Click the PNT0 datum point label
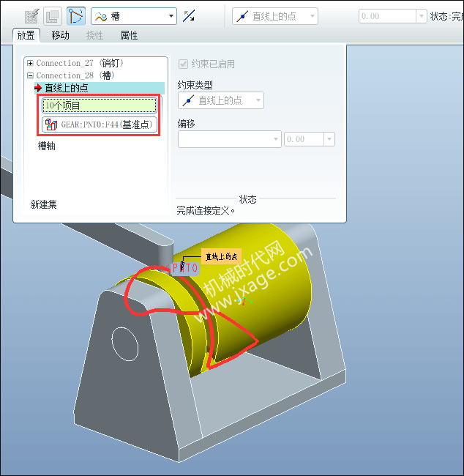Image resolution: width=464 pixels, height=476 pixels. (x=185, y=268)
